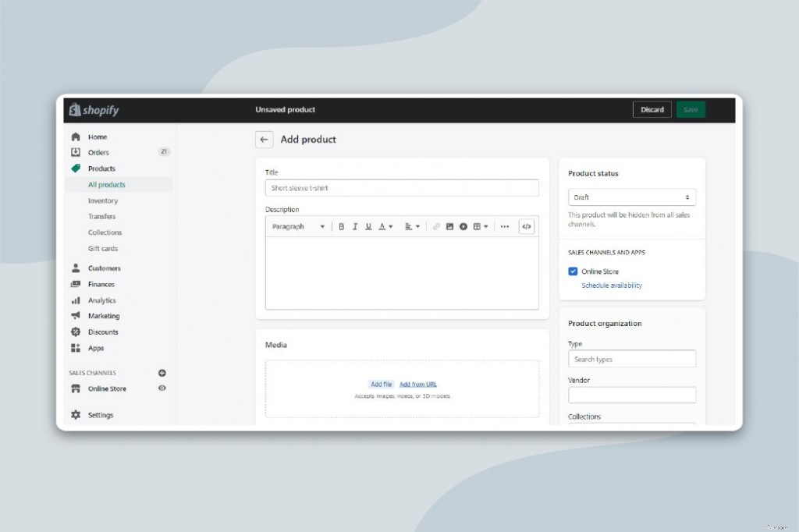Open Analytics using the bar chart icon

point(76,300)
